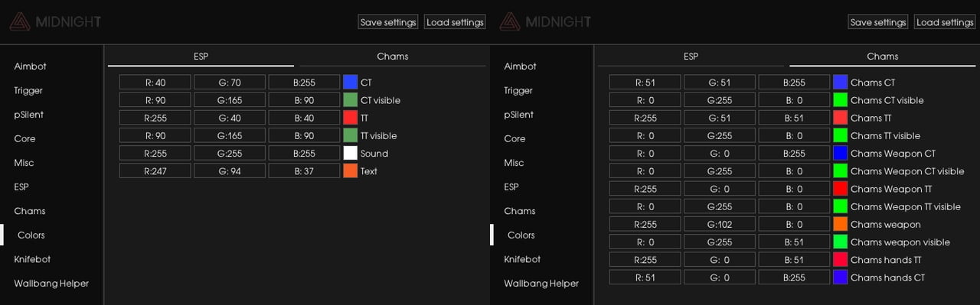Click the G:255 field in the Sound row
The height and width of the screenshot is (305, 980).
click(x=230, y=153)
